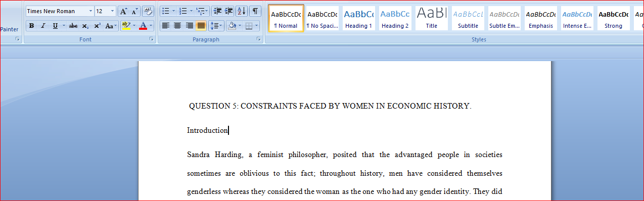Expand font color dropdown arrow
This screenshot has height=201, width=644.
[151, 25]
